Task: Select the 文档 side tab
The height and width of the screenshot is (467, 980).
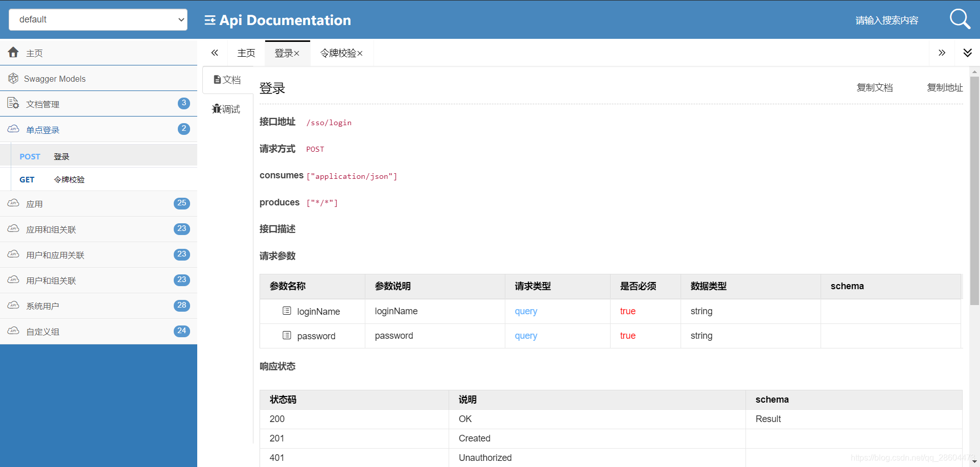Action: (x=227, y=80)
